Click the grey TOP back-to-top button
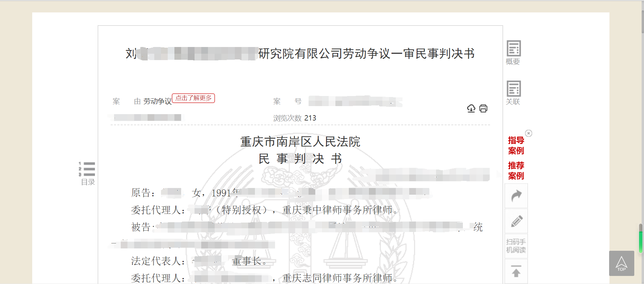The height and width of the screenshot is (284, 644). (x=622, y=264)
